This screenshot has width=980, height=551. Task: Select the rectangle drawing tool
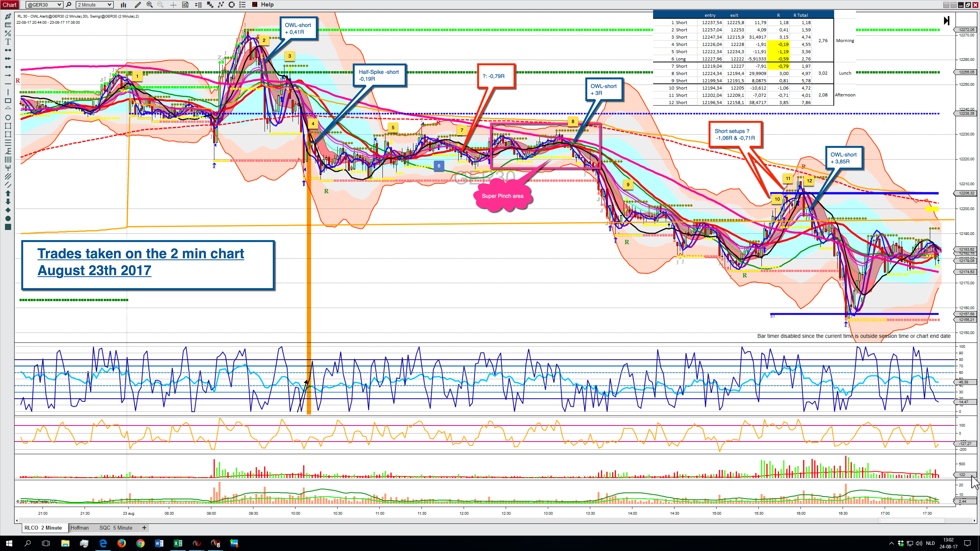(8, 100)
